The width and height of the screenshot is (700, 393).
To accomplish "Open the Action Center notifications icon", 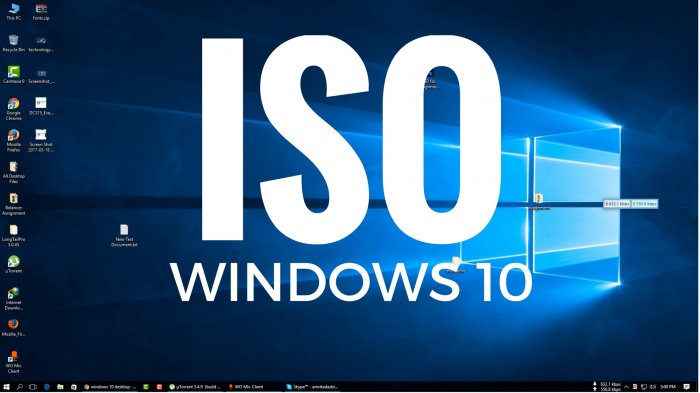I will click(687, 387).
